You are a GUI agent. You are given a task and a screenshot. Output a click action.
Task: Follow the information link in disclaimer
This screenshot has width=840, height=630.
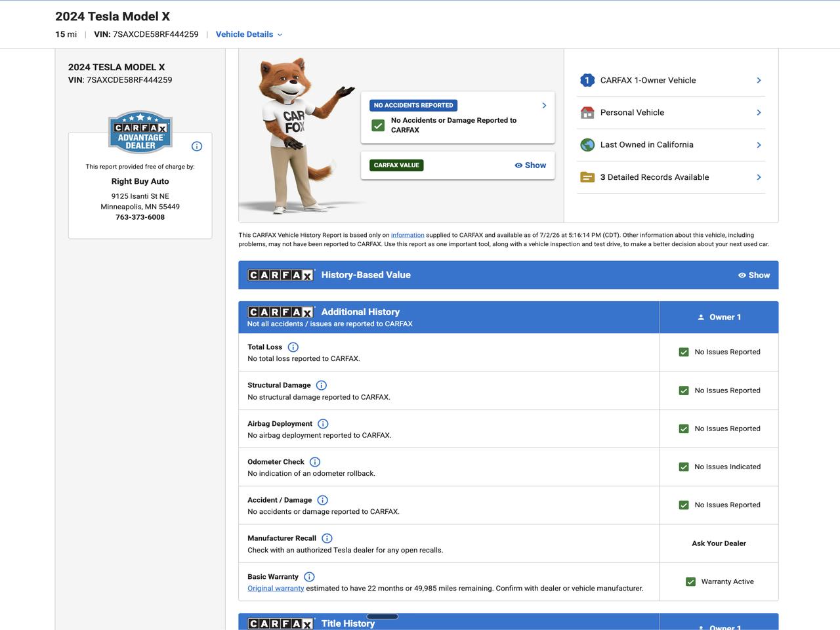[x=408, y=235]
